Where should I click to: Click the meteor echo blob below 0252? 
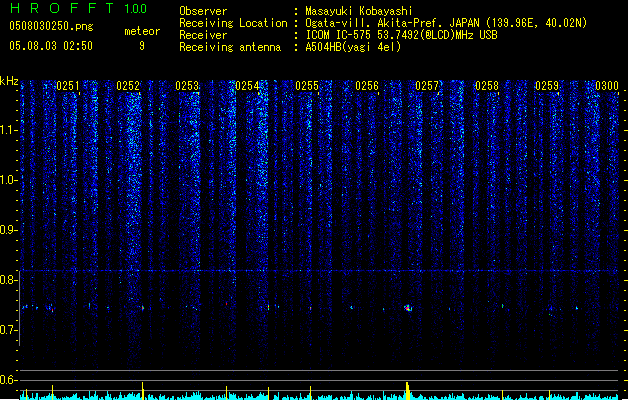click(142, 308)
